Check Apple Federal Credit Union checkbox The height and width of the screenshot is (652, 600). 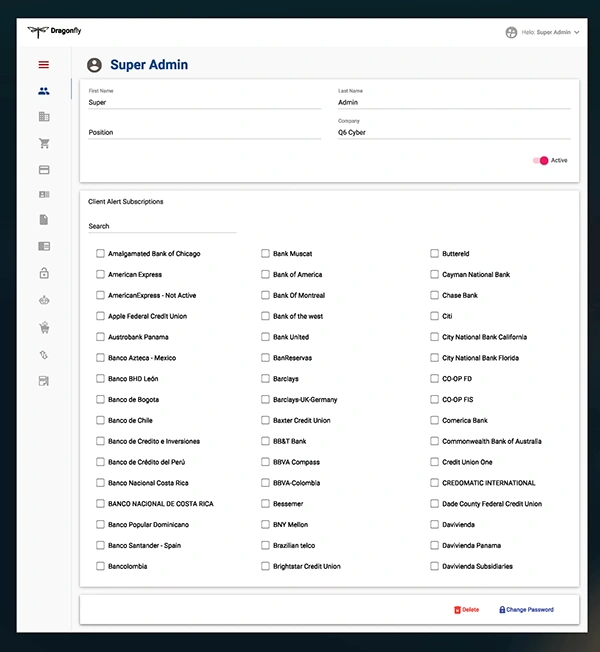(x=100, y=316)
